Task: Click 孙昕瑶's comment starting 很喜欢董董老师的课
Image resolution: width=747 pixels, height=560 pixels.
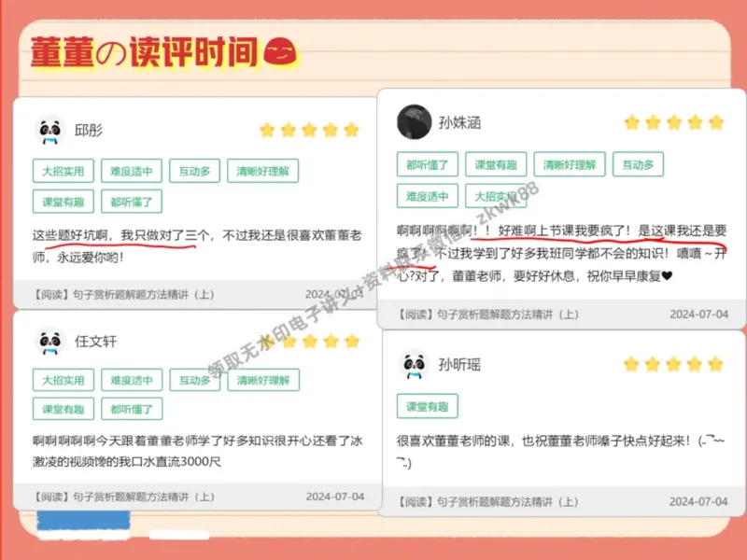Action: coord(560,452)
